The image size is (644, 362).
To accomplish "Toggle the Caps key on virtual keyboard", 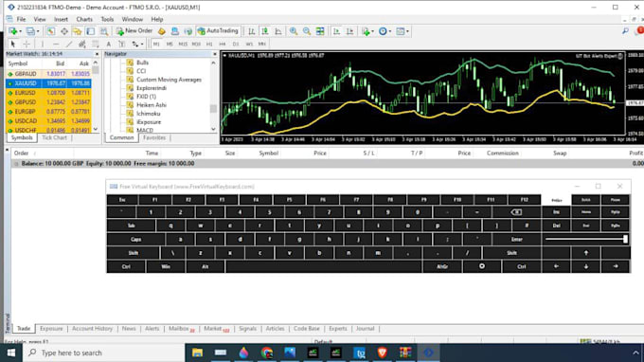I will click(x=135, y=239).
